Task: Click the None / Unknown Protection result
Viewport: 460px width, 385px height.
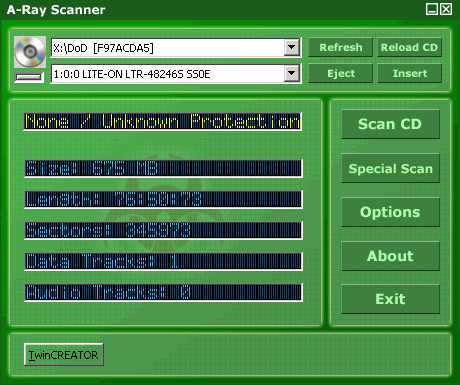Action: pyautogui.click(x=163, y=121)
